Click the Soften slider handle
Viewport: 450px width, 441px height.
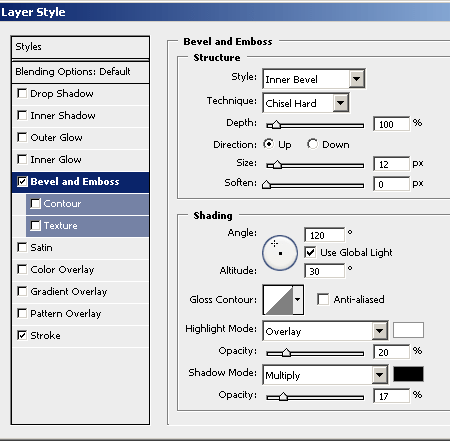pyautogui.click(x=266, y=185)
